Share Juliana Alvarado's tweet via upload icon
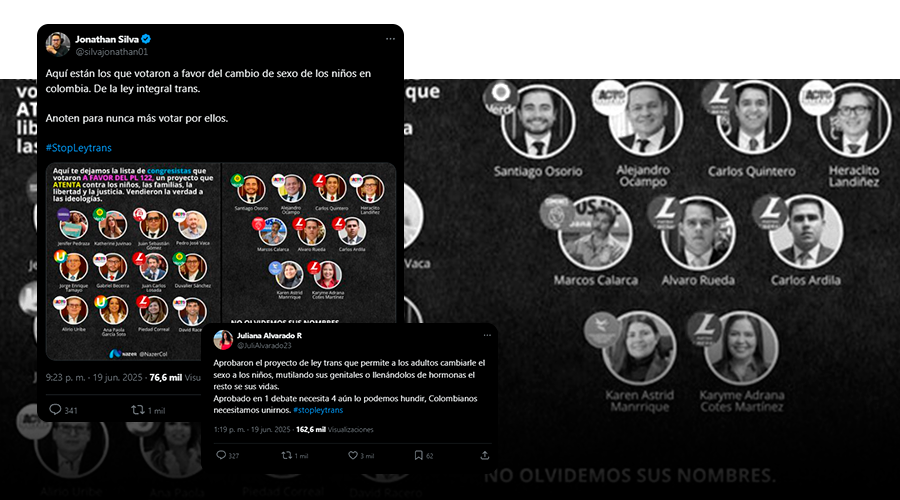Viewport: 900px width, 500px height. [484, 455]
